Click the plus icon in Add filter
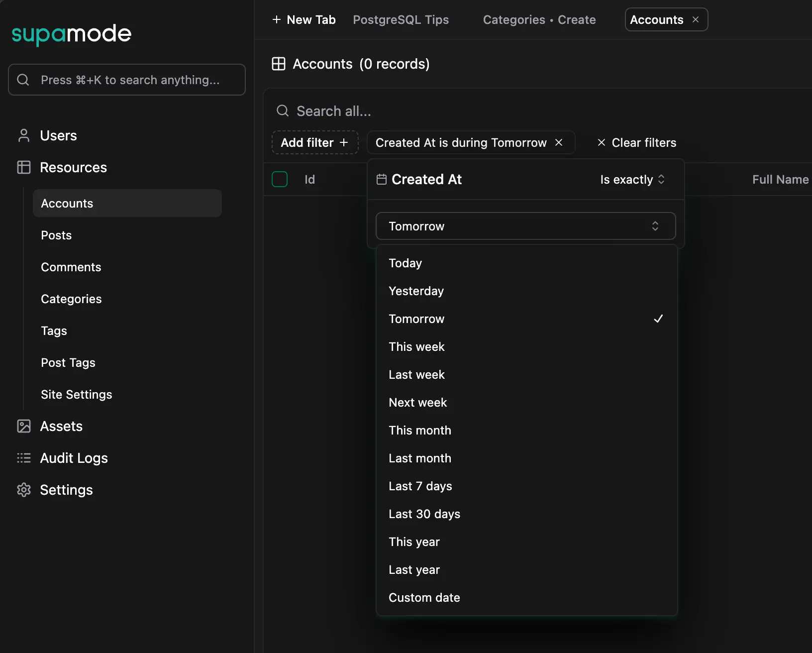This screenshot has width=812, height=653. (x=343, y=142)
